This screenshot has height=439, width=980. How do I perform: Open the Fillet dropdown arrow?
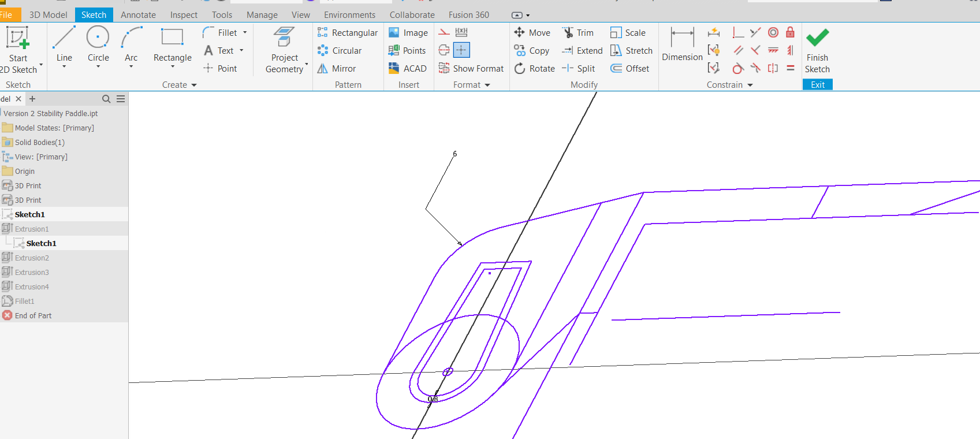[245, 33]
